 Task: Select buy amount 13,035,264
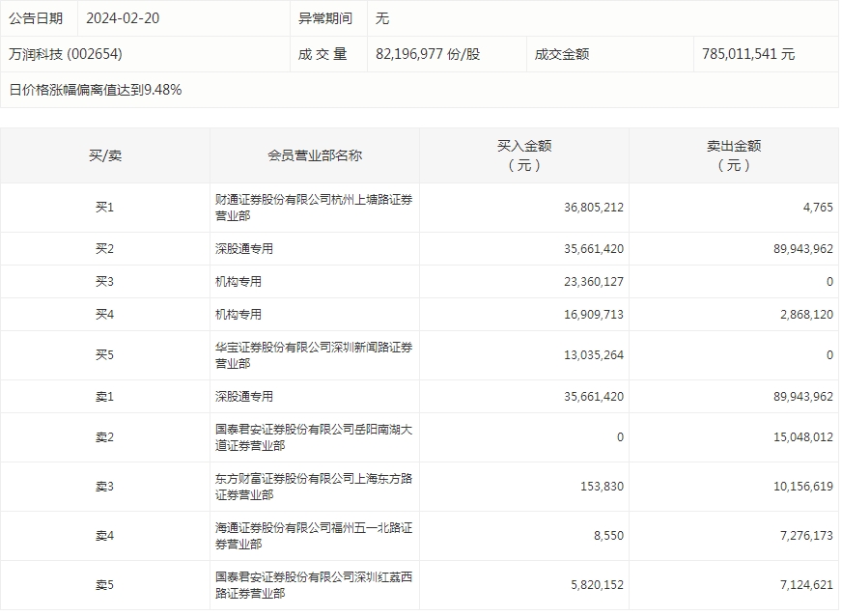(594, 355)
